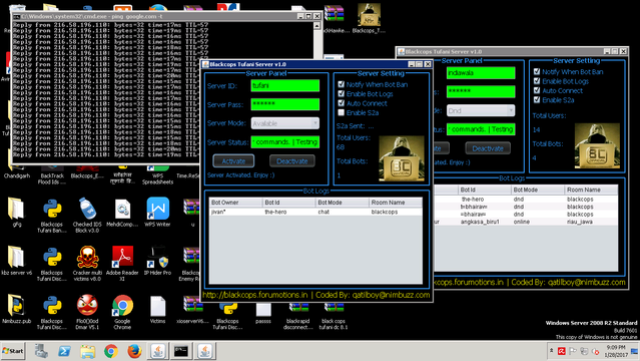Open the Windows Start button

[x=13, y=351]
